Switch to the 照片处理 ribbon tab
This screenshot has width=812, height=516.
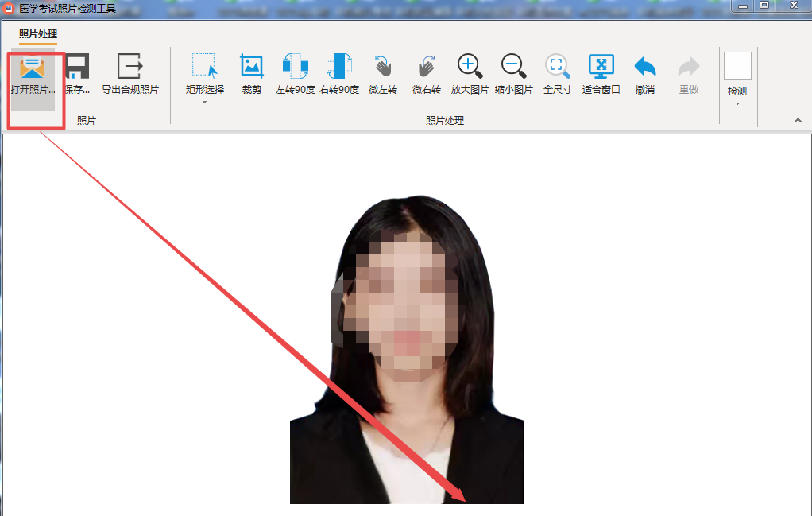(x=38, y=34)
